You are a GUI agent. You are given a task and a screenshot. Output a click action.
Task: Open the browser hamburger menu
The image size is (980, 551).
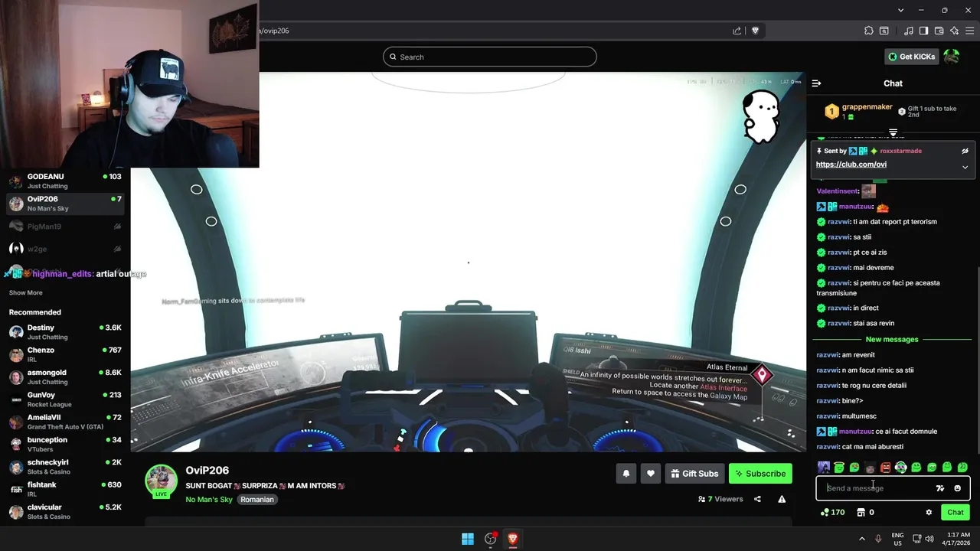click(x=969, y=31)
